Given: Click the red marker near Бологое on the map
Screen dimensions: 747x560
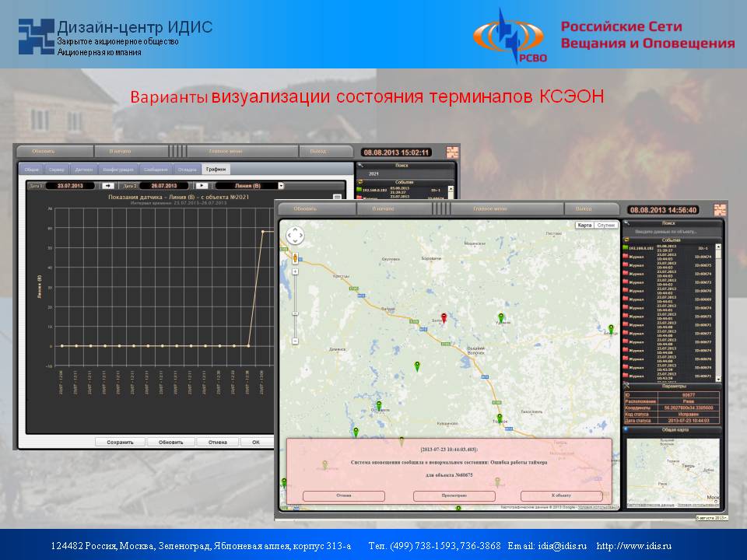Looking at the screenshot, I should (444, 318).
